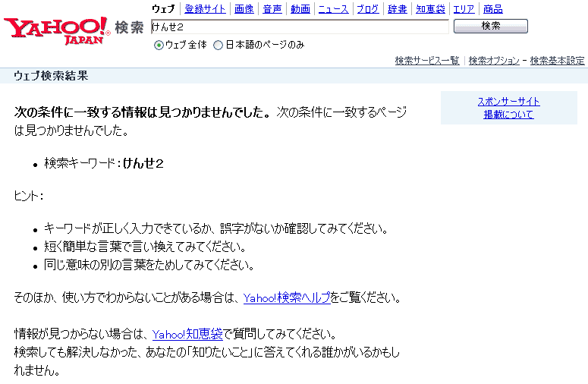
Task: Open the 登録サイト tab
Action: pos(204,9)
